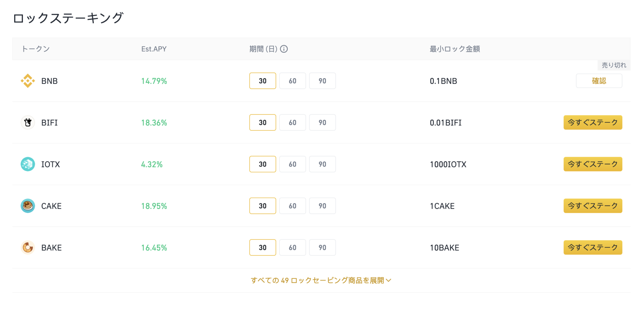Image resolution: width=644 pixels, height=320 pixels.
Task: Click the IOTX token logo icon
Action: pyautogui.click(x=28, y=164)
